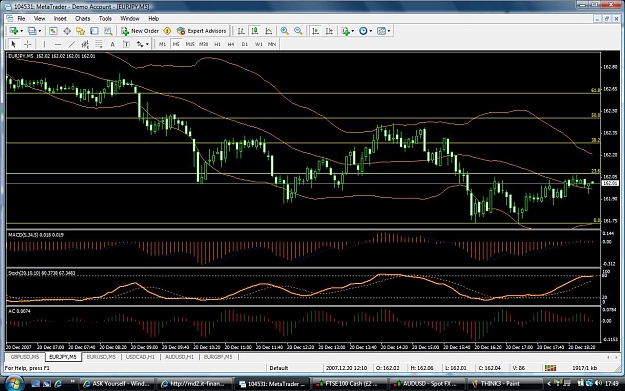Open the Indicators list icon
The width and height of the screenshot is (625, 391).
point(345,31)
